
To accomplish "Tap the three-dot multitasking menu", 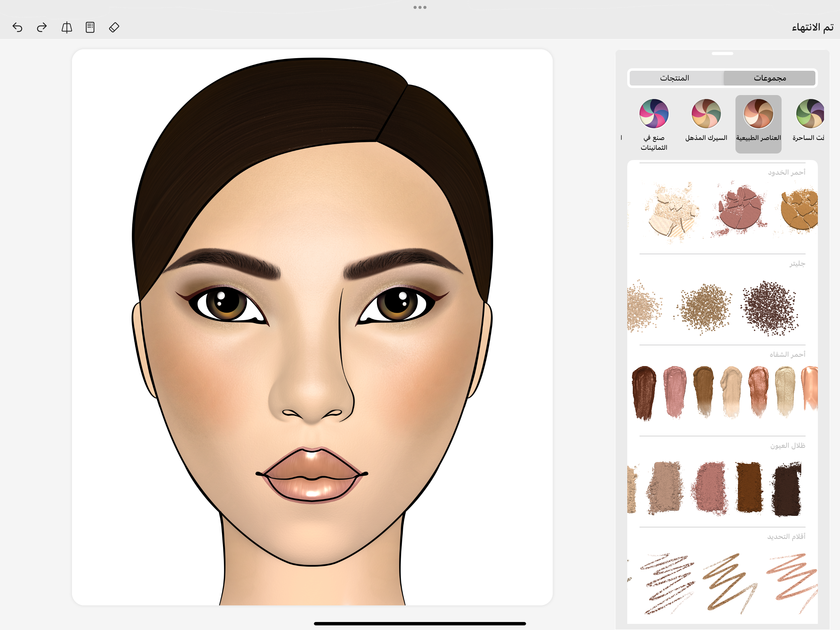I will 420,7.
